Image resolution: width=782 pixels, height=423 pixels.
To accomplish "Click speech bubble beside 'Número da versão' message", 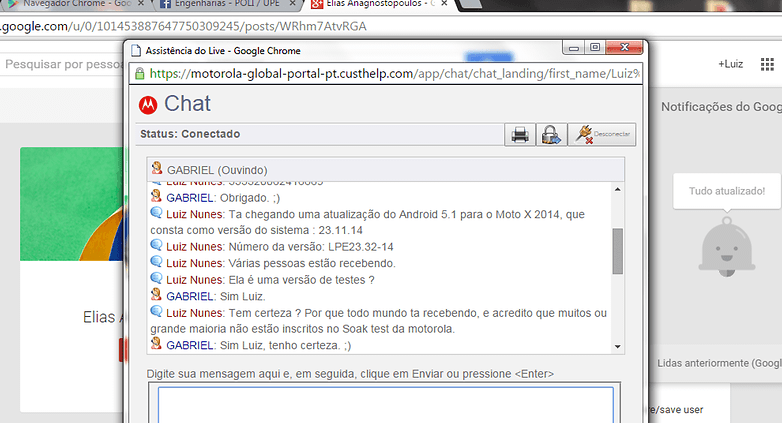I will pyautogui.click(x=156, y=245).
